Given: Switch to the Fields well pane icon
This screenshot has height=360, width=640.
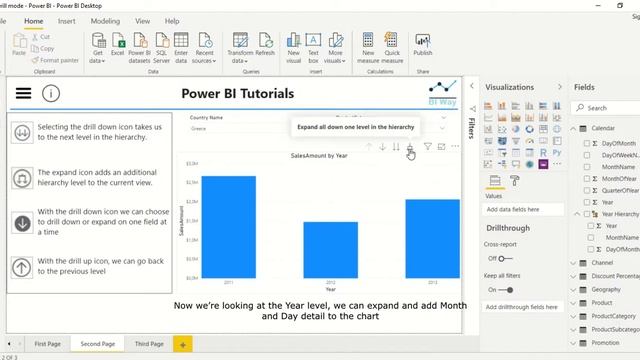Looking at the screenshot, I should tap(495, 181).
